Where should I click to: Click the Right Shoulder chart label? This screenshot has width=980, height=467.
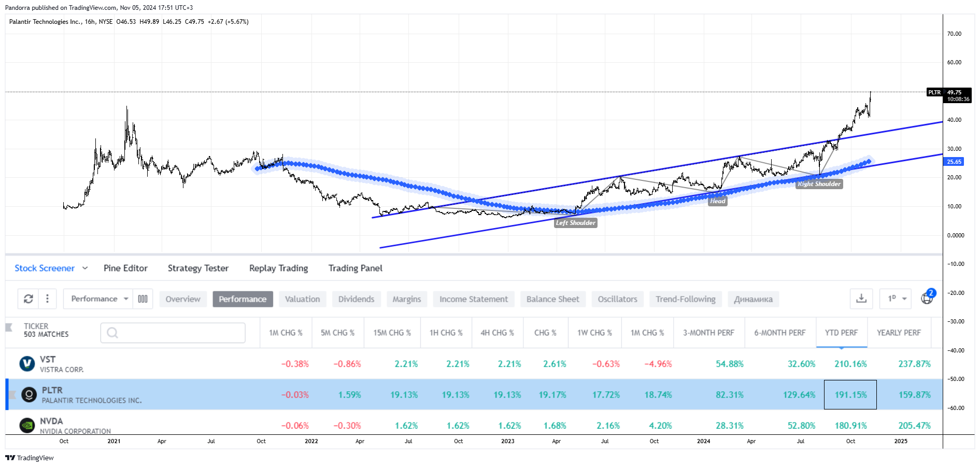click(x=819, y=183)
